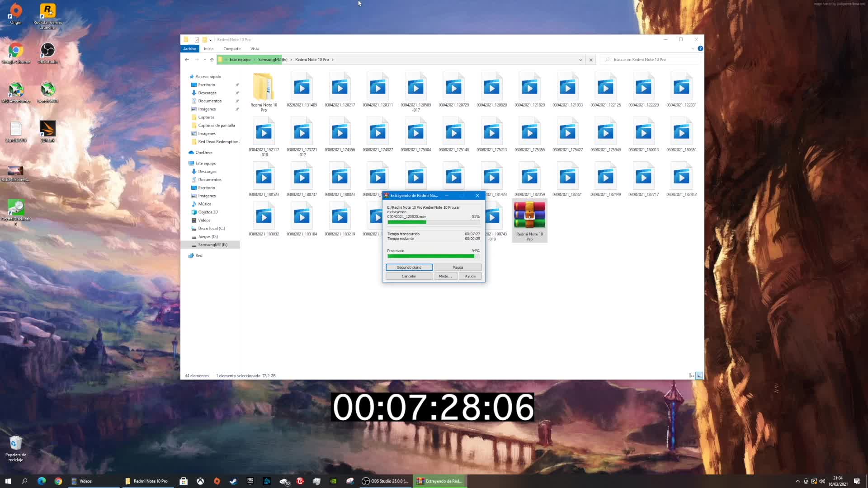Switch to the Vista ribbon tab

(x=255, y=49)
